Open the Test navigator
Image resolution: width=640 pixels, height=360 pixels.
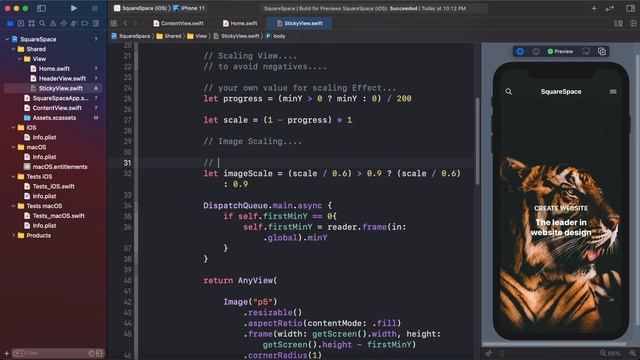point(63,23)
